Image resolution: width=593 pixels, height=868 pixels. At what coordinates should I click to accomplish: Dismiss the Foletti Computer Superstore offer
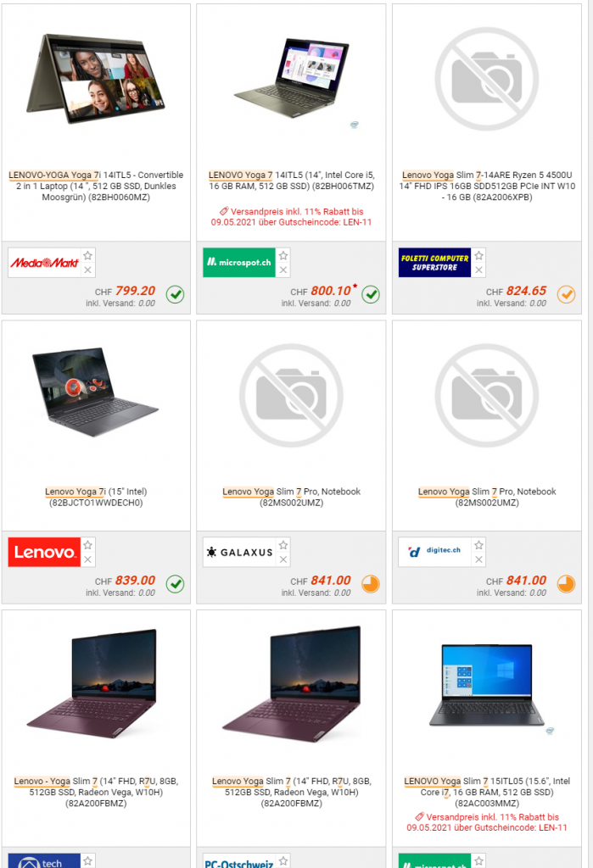coord(478,270)
